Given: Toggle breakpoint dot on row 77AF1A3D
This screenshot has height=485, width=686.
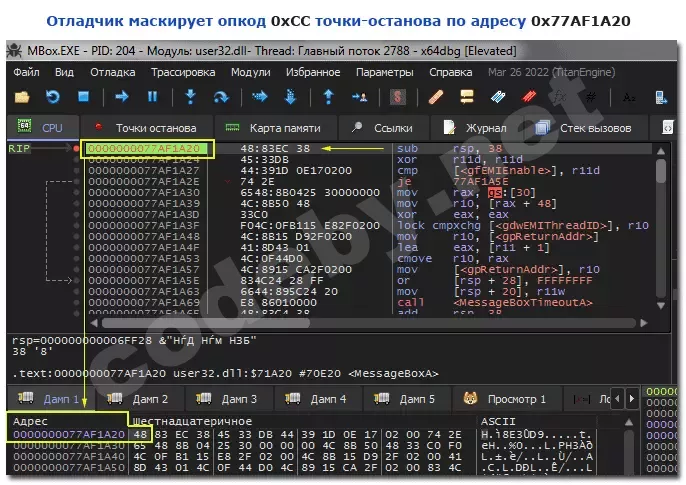Looking at the screenshot, I should click(76, 215).
